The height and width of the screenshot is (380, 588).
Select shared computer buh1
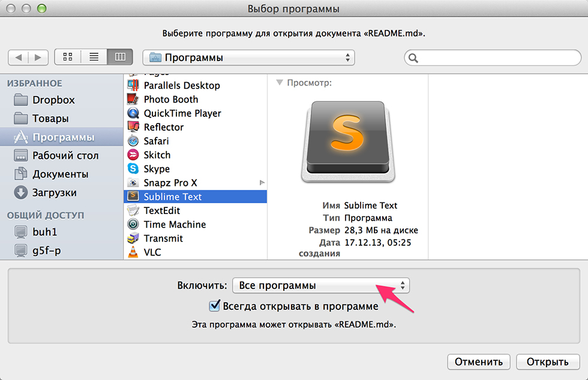pyautogui.click(x=61, y=232)
